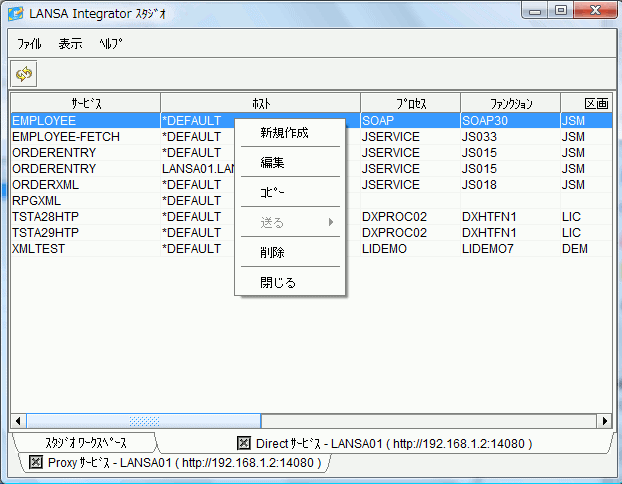The height and width of the screenshot is (484, 622).
Task: Open the 表示 menu
Action: 70,44
